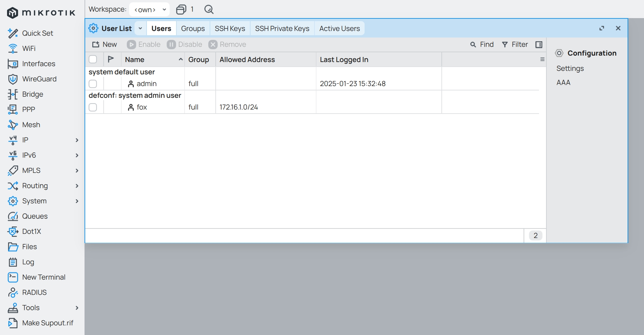Screen dimensions: 644x335
Task: Click the user icon beside fox
Action: (x=131, y=107)
